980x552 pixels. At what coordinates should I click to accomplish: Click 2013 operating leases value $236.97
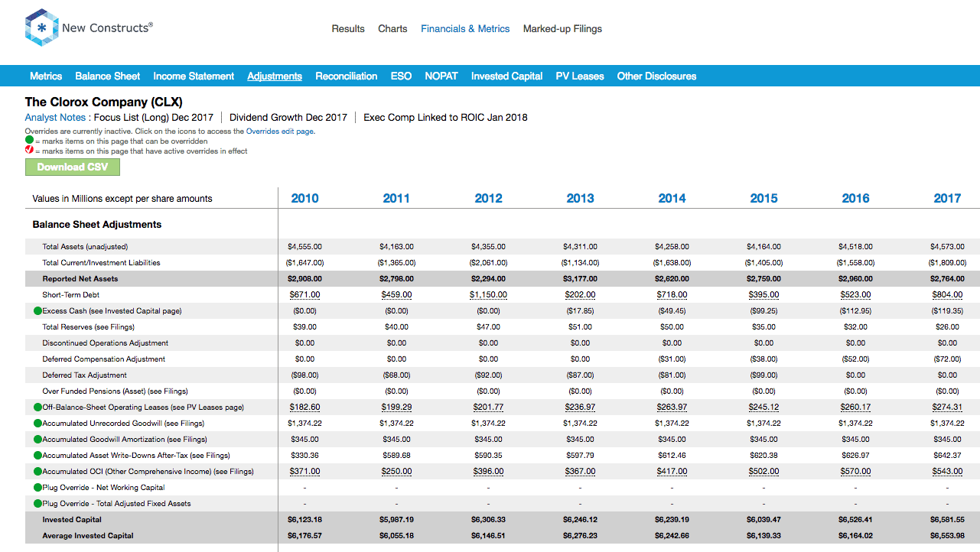click(x=580, y=408)
